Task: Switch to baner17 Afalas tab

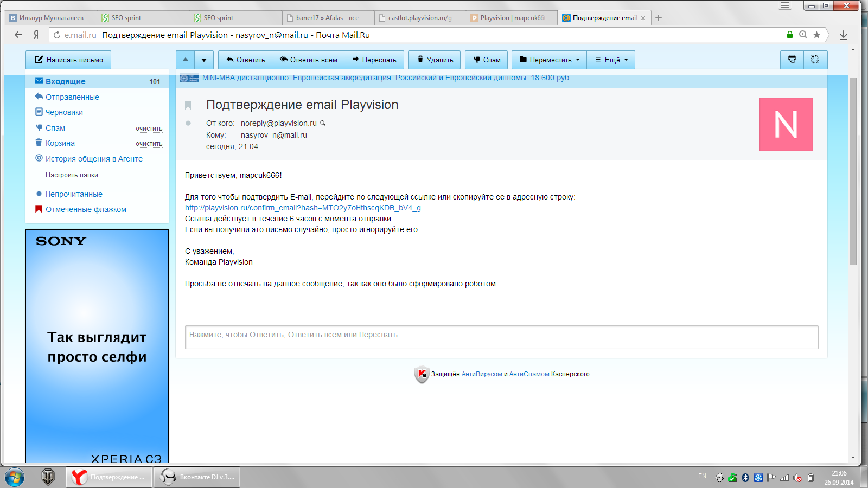Action: coord(329,18)
